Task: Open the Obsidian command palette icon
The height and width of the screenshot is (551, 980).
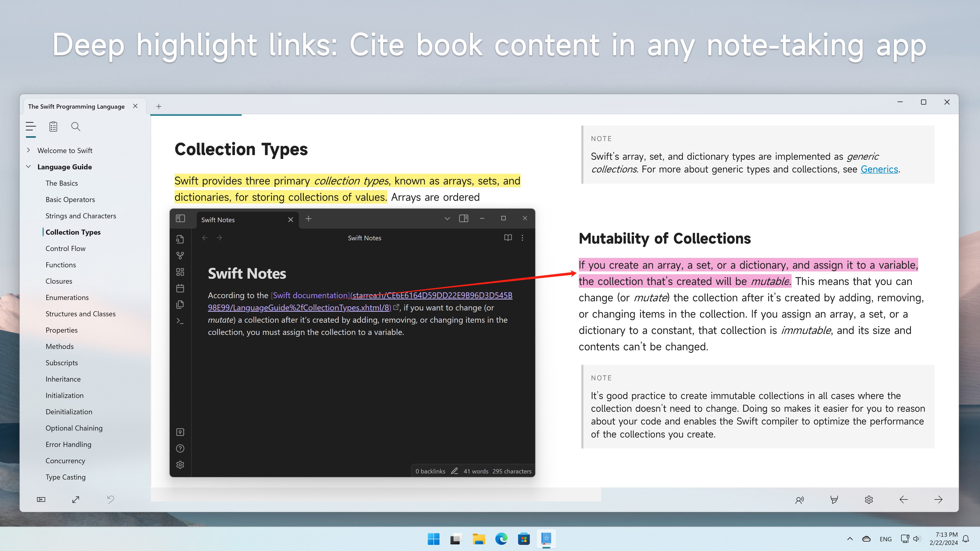Action: [180, 321]
